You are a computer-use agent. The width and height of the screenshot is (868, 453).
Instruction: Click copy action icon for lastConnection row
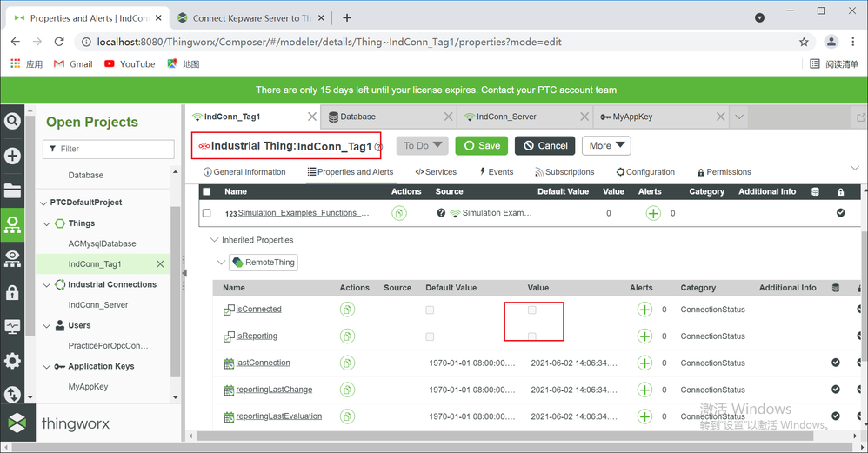click(347, 363)
